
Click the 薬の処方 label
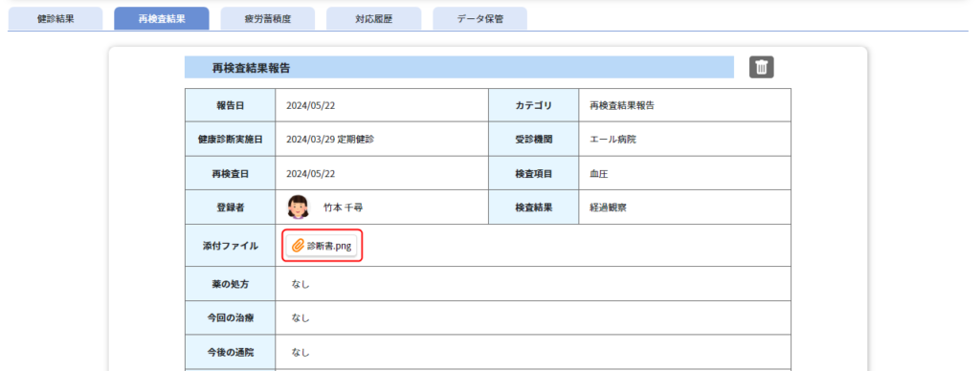230,284
